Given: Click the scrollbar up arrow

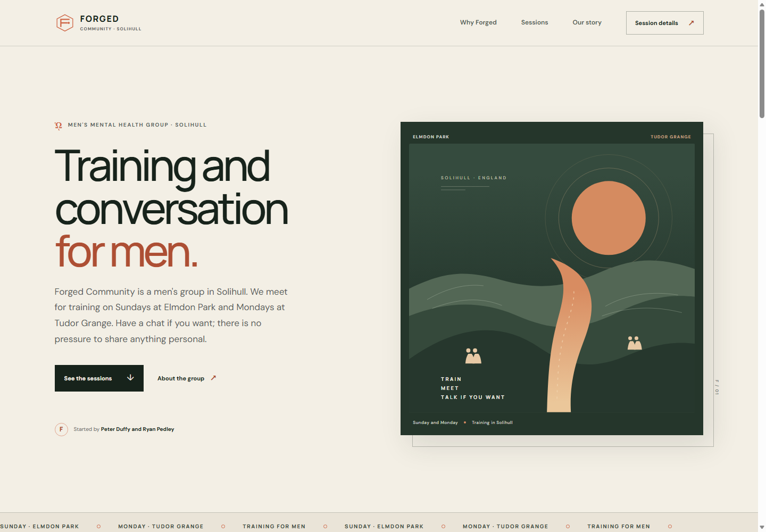Looking at the screenshot, I should point(762,4).
